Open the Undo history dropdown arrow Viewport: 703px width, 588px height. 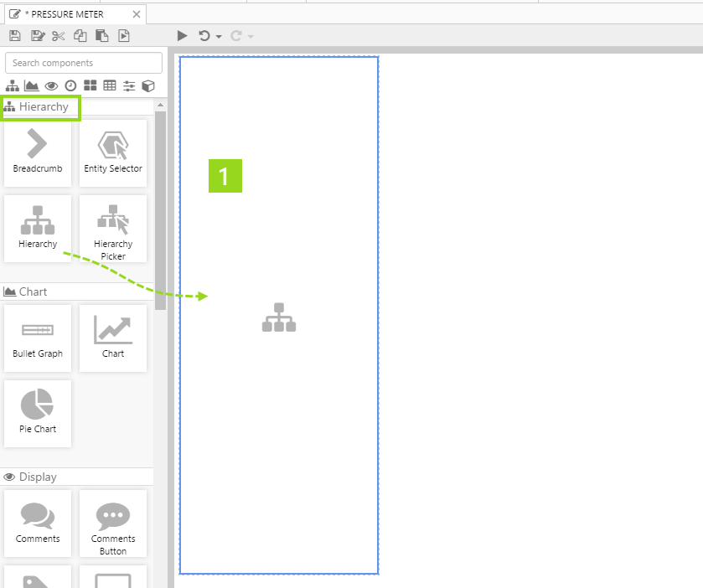[x=219, y=36]
